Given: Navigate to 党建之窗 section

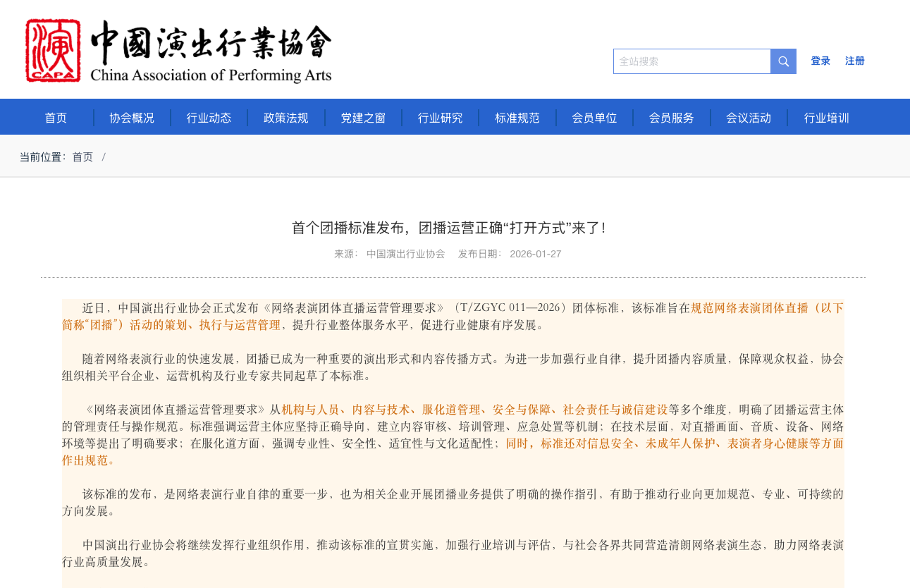Looking at the screenshot, I should pyautogui.click(x=363, y=118).
